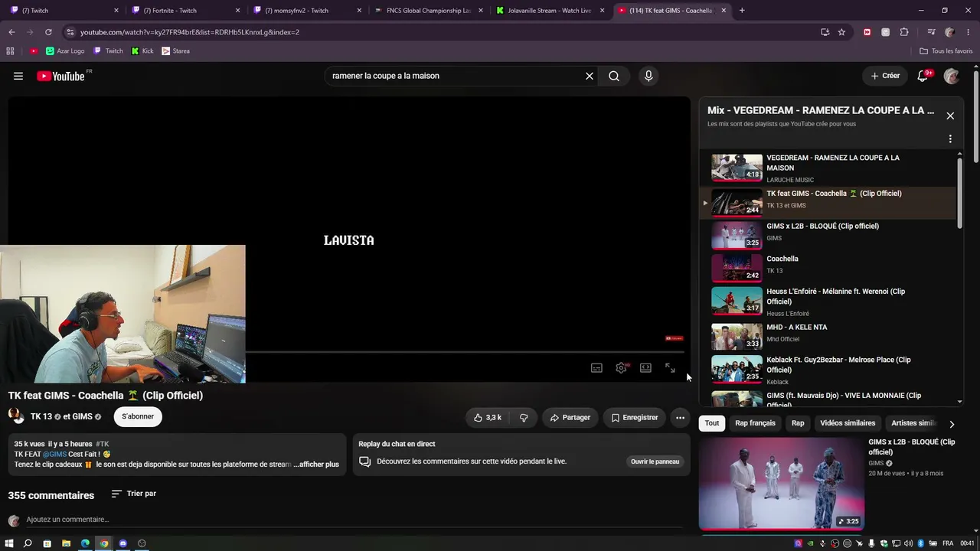
Task: Dislike the Coachella video
Action: [524, 417]
